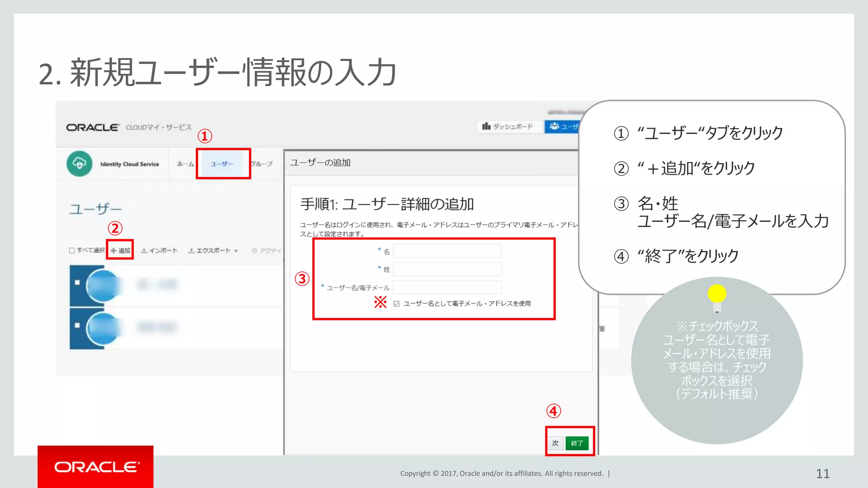Focus the 名 input field
The width and height of the screenshot is (868, 488).
pos(447,251)
